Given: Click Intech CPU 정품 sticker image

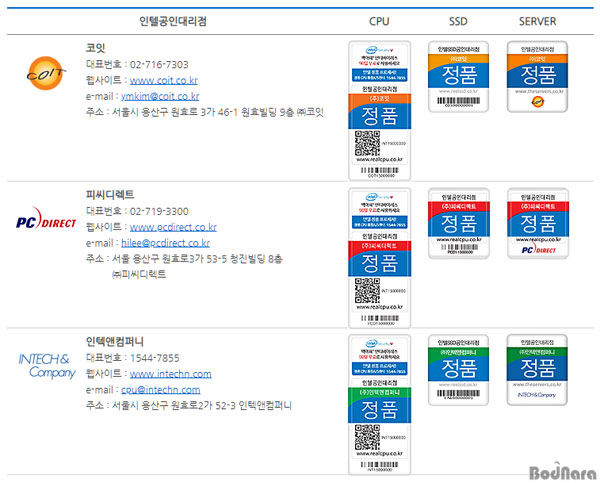Looking at the screenshot, I should pyautogui.click(x=379, y=405).
